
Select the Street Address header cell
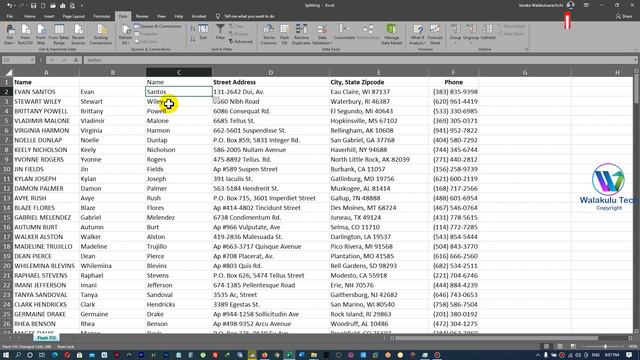(x=271, y=82)
